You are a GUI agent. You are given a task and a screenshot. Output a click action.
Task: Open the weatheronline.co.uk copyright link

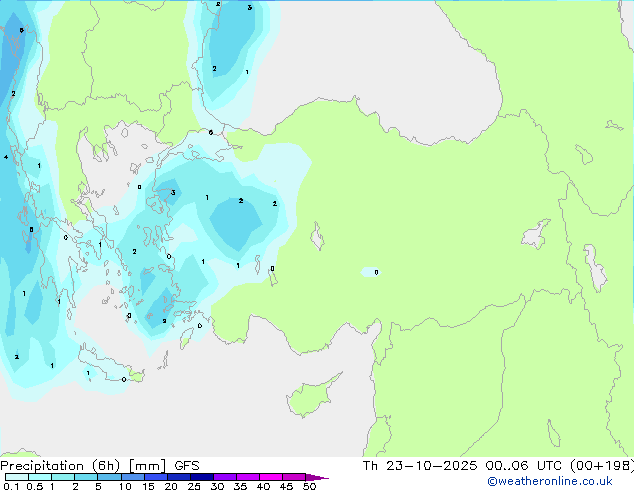pyautogui.click(x=550, y=481)
